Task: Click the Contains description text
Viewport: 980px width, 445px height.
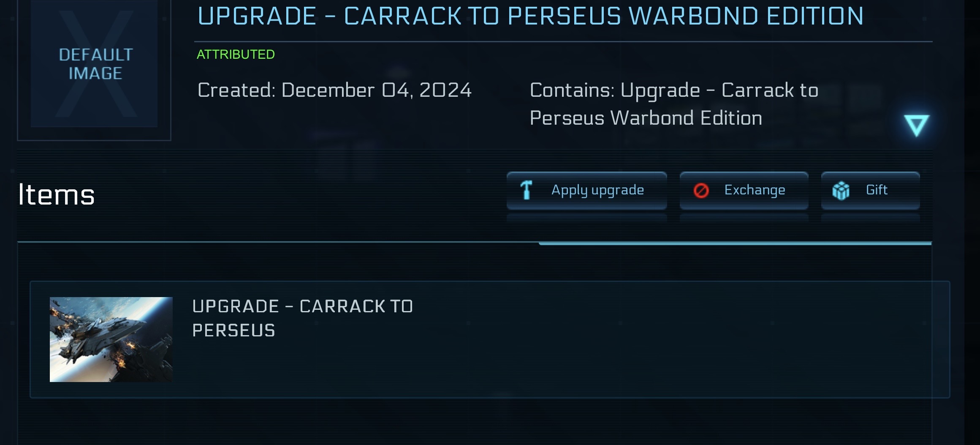Action: 674,104
